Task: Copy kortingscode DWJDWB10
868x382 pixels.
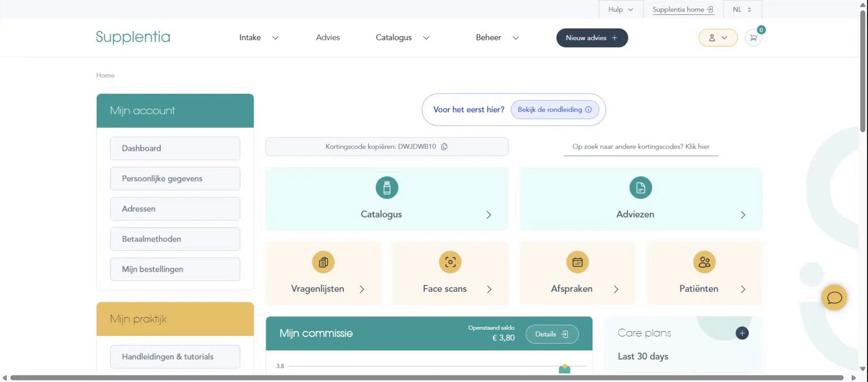Action: [x=387, y=147]
